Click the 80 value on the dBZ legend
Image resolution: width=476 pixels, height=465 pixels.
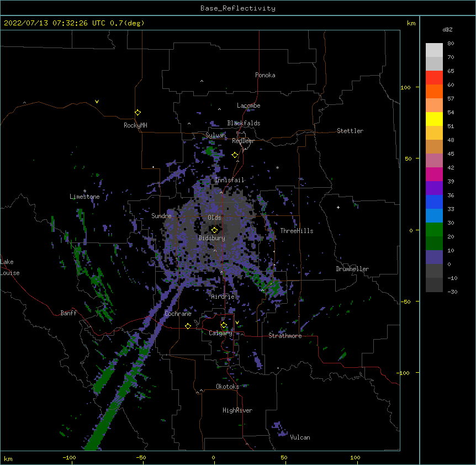(451, 44)
